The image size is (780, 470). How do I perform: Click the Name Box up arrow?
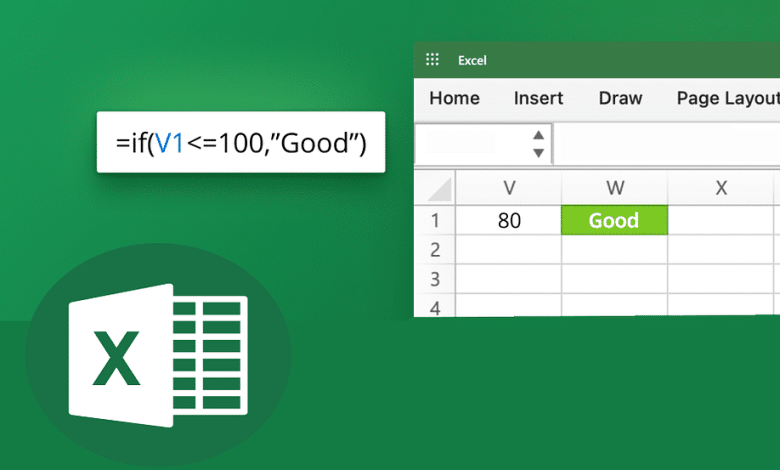538,135
